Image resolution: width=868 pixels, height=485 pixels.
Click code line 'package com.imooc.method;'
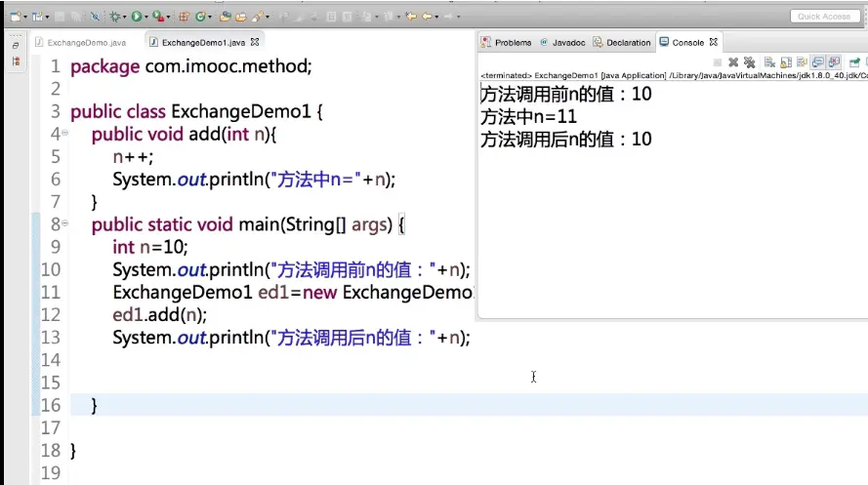pyautogui.click(x=191, y=66)
